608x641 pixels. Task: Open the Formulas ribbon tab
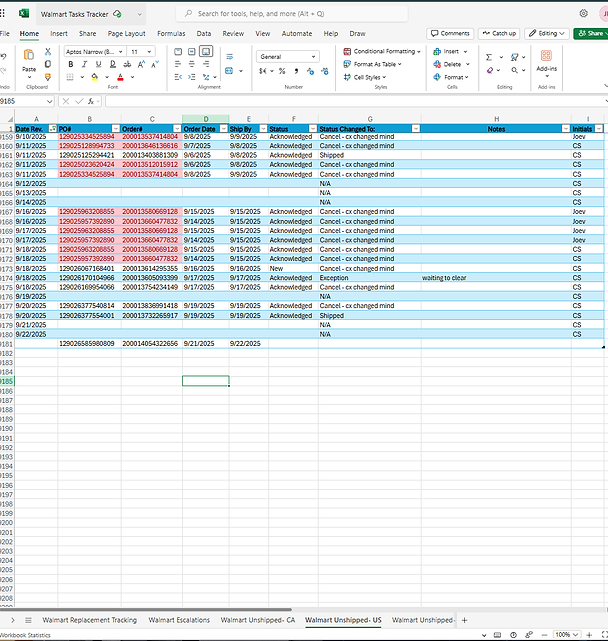coord(171,34)
